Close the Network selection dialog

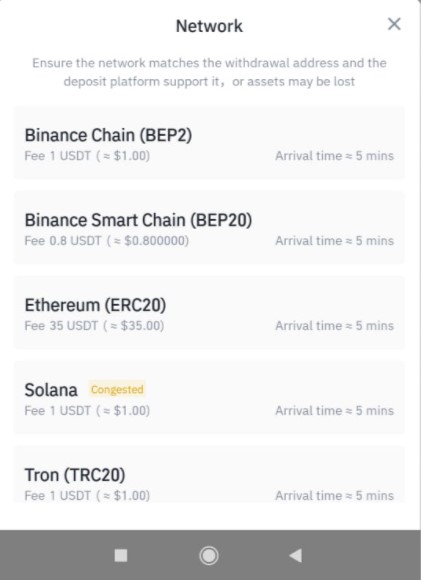(x=394, y=24)
